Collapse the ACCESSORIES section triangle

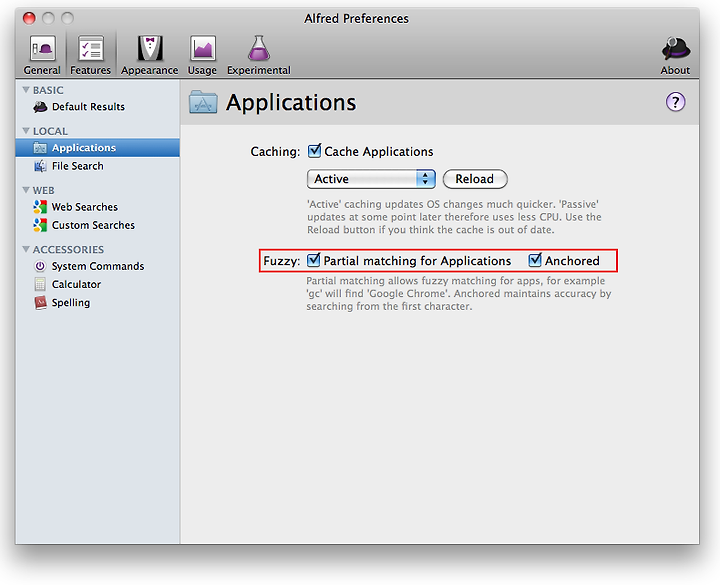[x=26, y=249]
